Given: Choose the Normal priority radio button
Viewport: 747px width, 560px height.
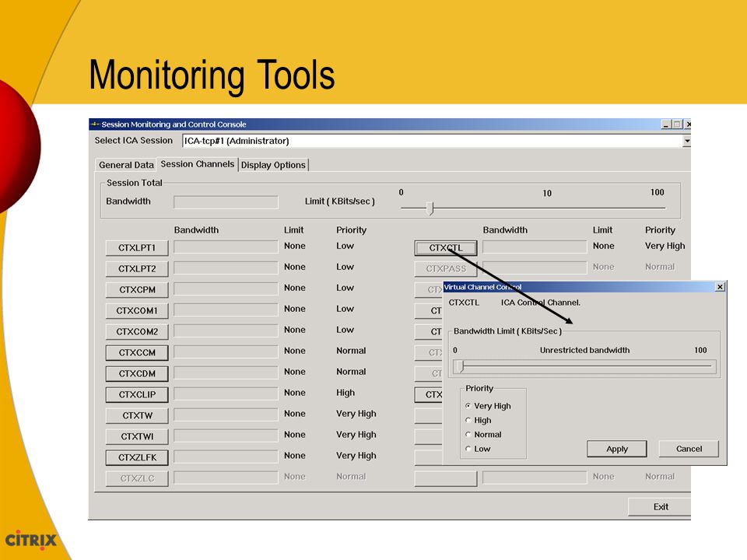Looking at the screenshot, I should point(468,435).
